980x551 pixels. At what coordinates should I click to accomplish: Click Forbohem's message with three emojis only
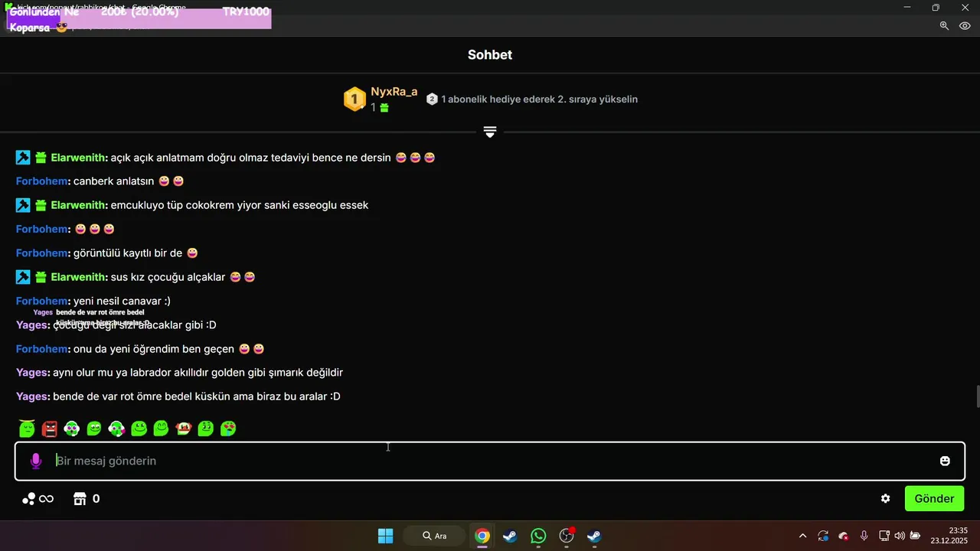click(94, 230)
